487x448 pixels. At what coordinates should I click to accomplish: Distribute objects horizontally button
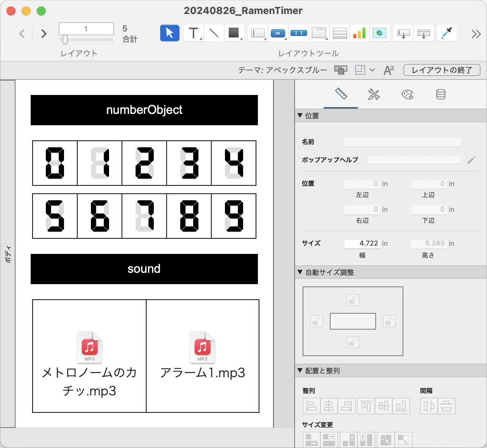429,406
